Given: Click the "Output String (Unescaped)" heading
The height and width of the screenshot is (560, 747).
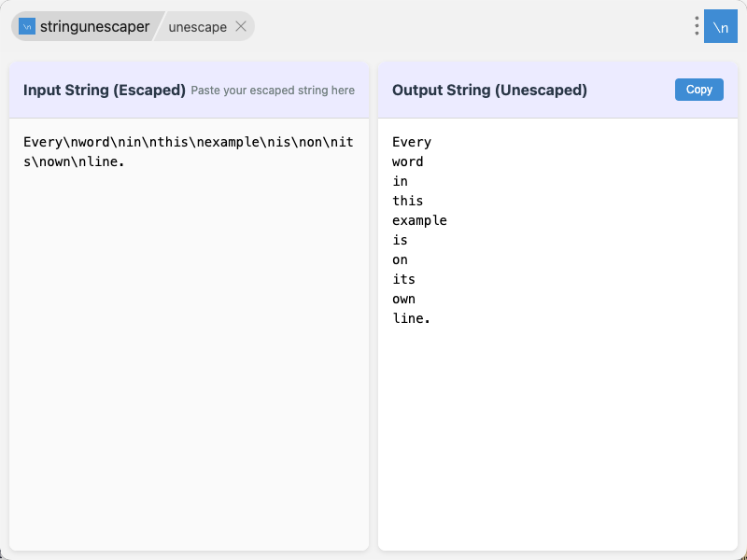Looking at the screenshot, I should pyautogui.click(x=489, y=91).
